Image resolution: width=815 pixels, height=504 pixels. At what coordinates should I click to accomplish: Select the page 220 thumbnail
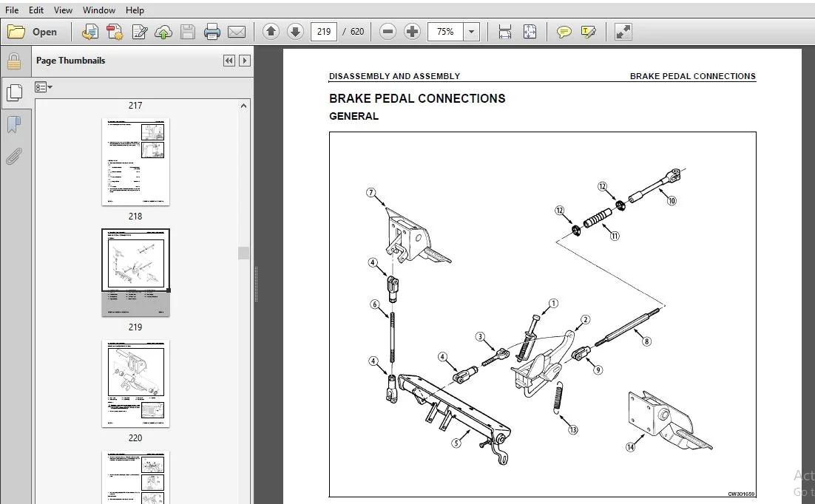135,384
